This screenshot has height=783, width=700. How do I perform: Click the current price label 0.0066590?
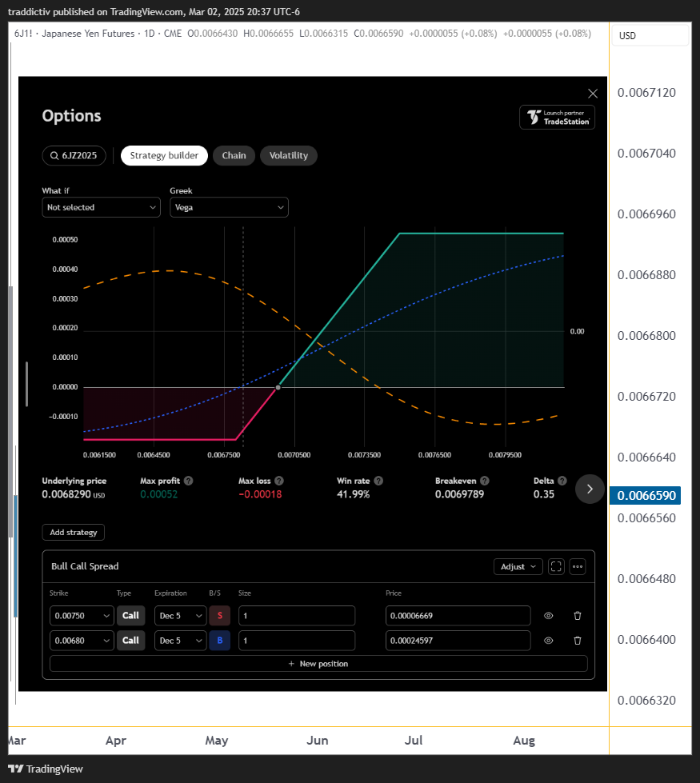pos(646,495)
